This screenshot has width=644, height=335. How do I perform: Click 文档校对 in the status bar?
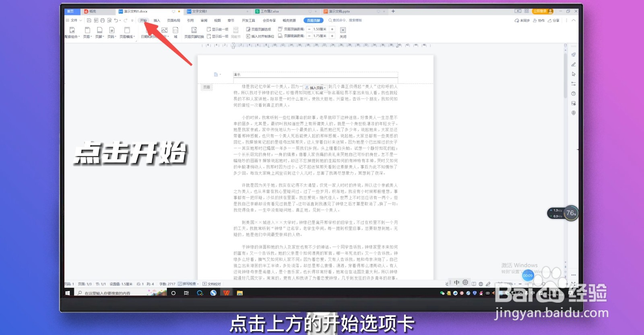coord(212,284)
